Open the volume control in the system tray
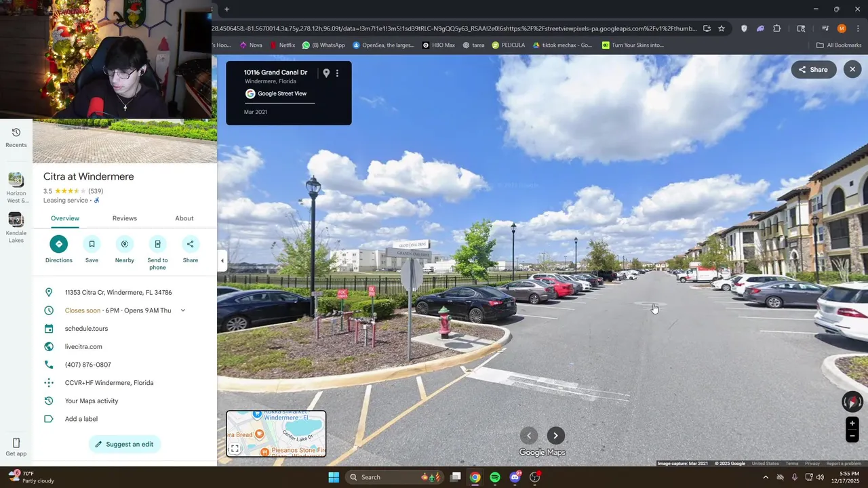Screen dimensions: 868x488 pyautogui.click(x=820, y=477)
